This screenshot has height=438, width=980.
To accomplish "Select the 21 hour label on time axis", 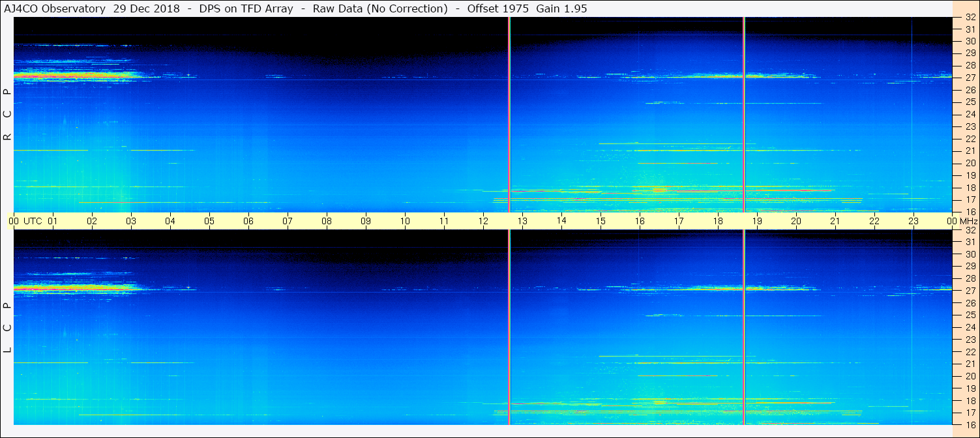I will tap(835, 221).
